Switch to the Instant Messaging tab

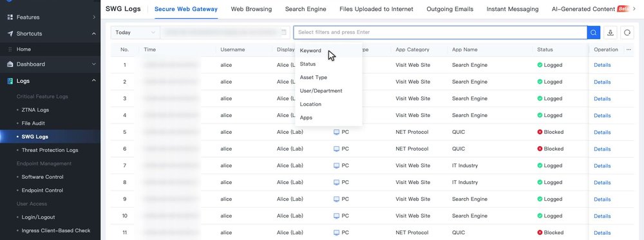tap(513, 9)
